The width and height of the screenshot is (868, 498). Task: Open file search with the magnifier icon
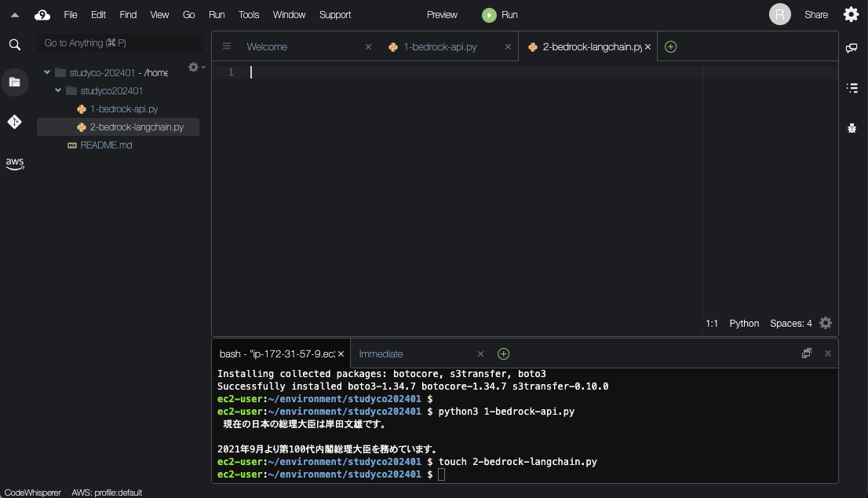(15, 45)
